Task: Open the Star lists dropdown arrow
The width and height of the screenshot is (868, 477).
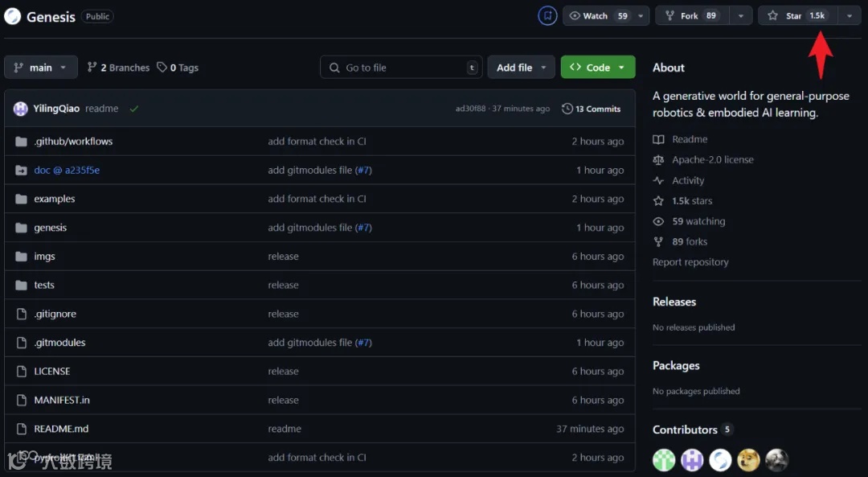Action: tap(850, 15)
